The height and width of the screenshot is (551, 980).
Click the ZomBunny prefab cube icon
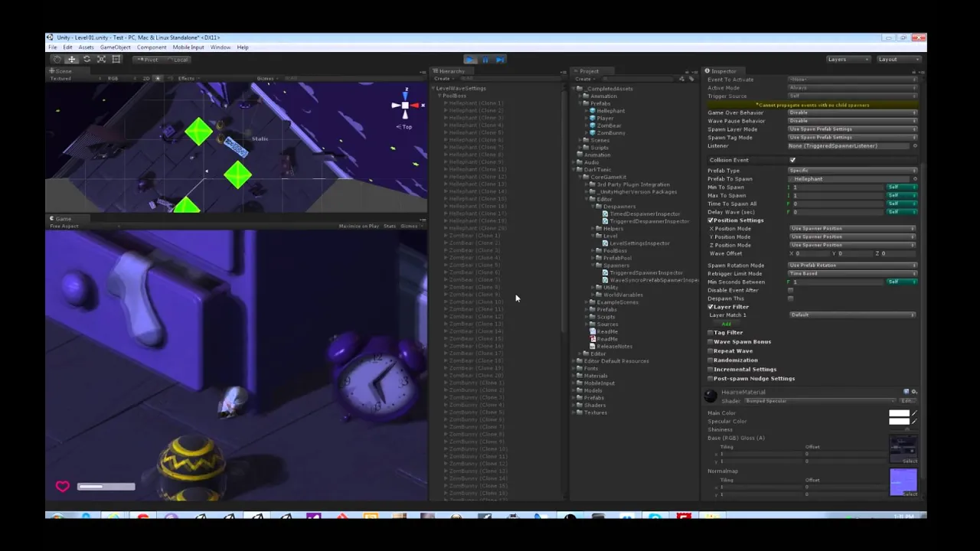click(592, 132)
